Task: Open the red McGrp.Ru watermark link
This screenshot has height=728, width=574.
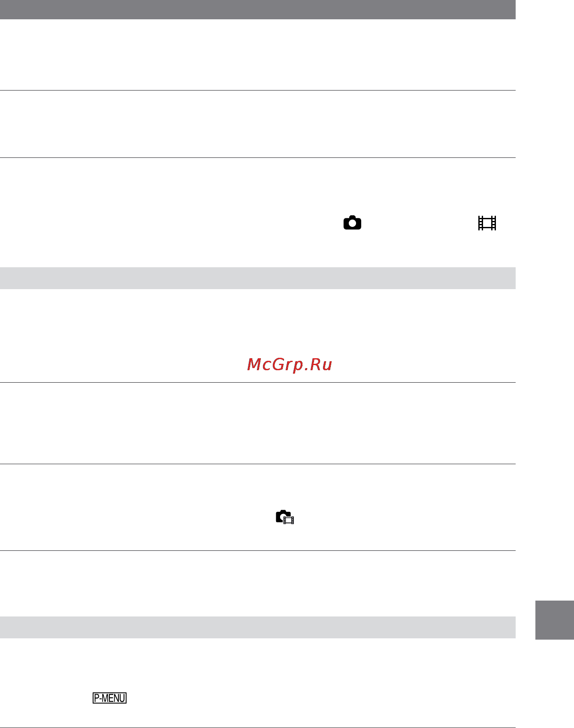Action: point(290,365)
